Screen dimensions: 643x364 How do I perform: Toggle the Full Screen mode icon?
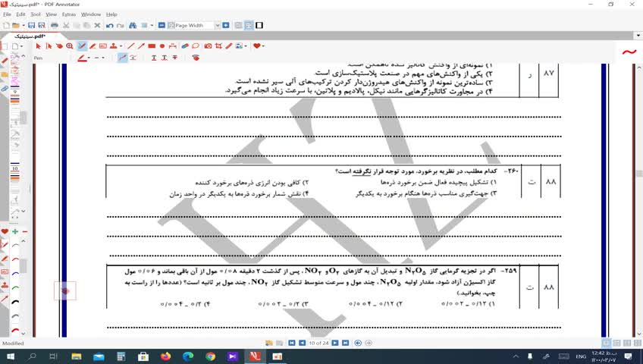point(259,26)
